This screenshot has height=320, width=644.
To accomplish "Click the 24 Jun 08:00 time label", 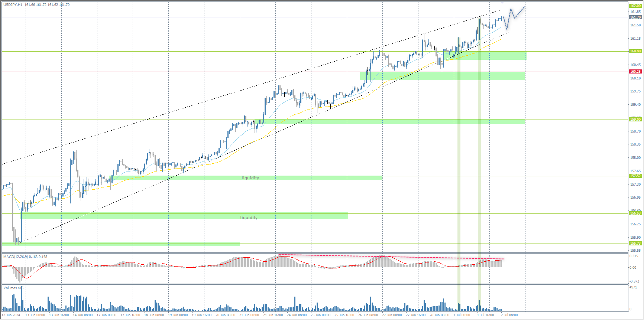I will click(297, 315).
